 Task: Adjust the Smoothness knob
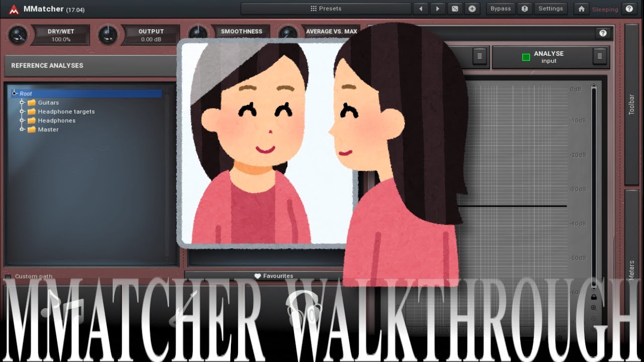(x=198, y=34)
